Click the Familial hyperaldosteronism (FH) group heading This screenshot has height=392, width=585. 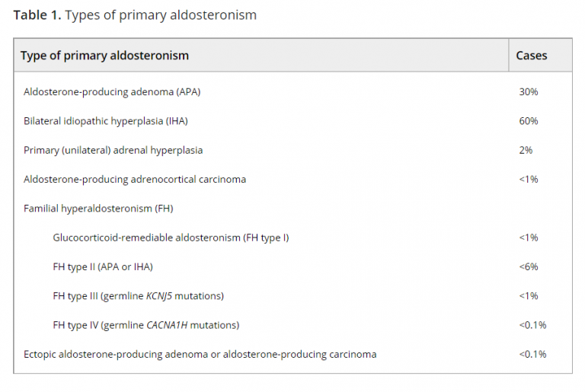(98, 209)
